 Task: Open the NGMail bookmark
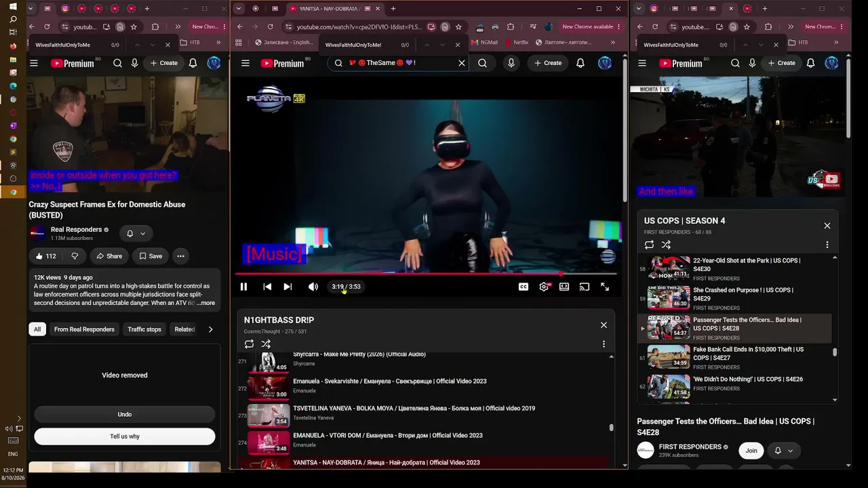(x=484, y=42)
